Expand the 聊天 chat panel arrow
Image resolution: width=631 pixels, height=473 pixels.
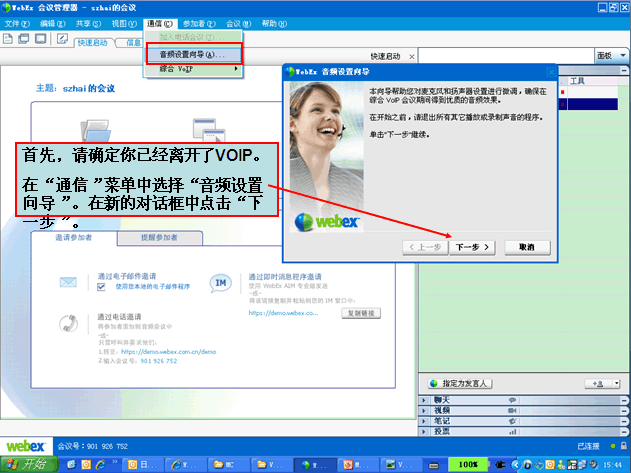(423, 400)
